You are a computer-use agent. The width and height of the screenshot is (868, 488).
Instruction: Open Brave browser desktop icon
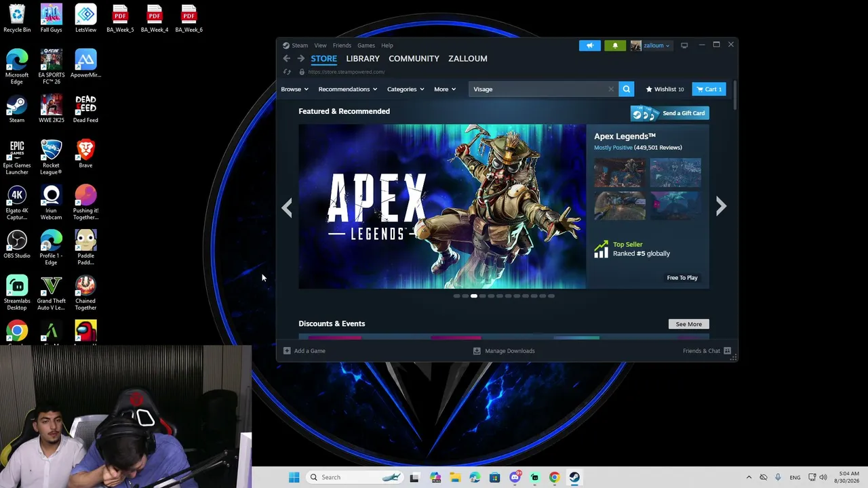pos(85,154)
